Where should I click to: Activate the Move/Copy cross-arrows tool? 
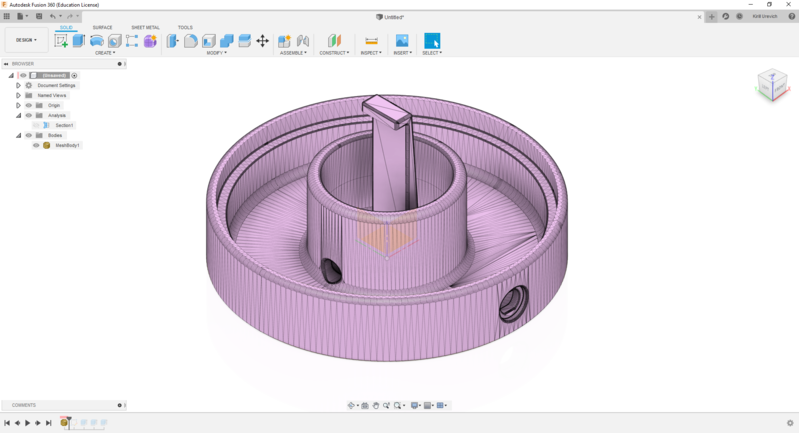click(x=262, y=41)
